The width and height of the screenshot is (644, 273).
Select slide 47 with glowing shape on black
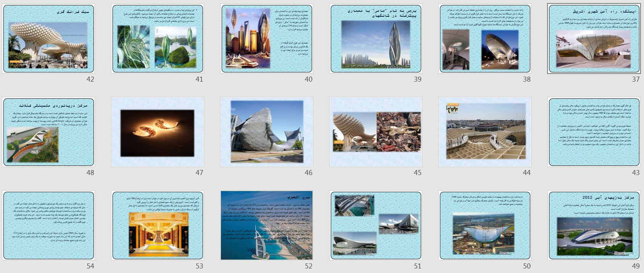point(158,132)
